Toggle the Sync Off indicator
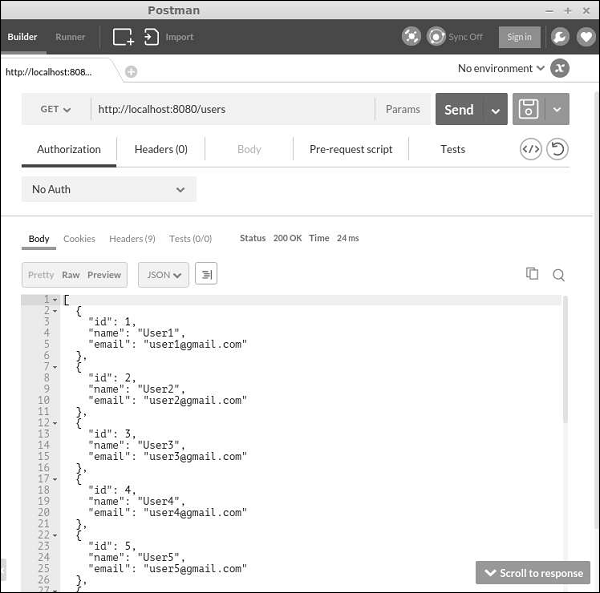 455,37
